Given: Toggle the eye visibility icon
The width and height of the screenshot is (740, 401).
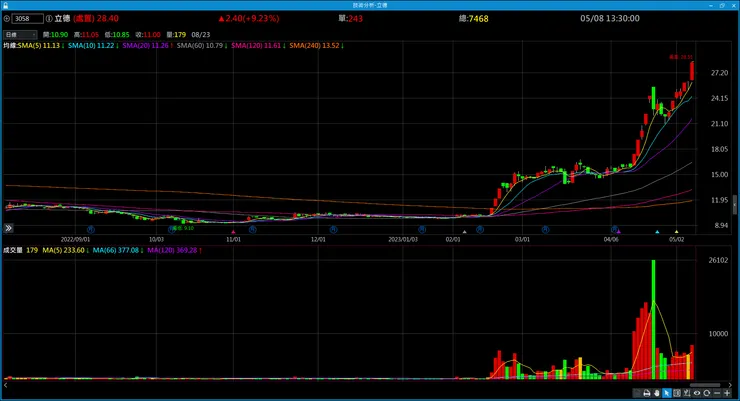Looking at the screenshot, I should (697, 393).
